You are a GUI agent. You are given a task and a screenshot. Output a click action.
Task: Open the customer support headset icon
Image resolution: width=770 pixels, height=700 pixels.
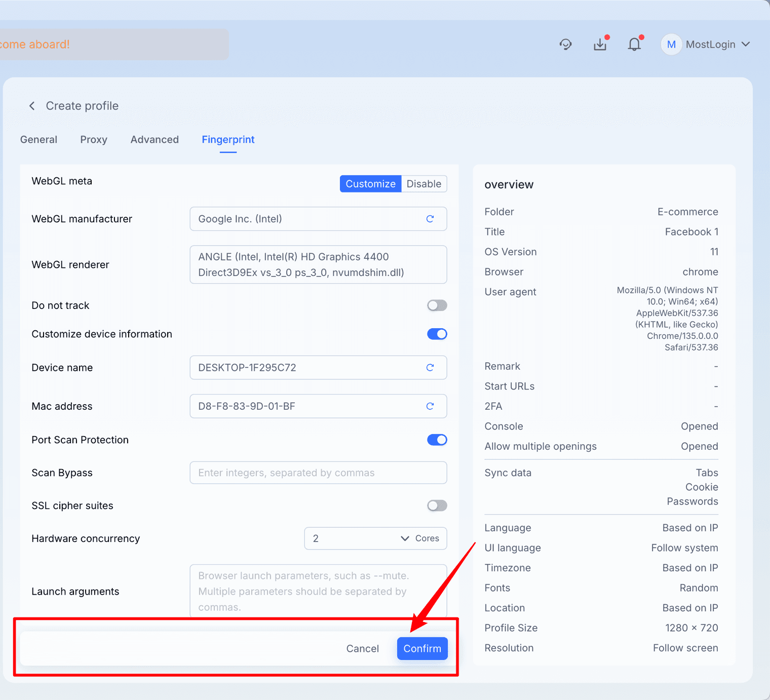pyautogui.click(x=566, y=44)
